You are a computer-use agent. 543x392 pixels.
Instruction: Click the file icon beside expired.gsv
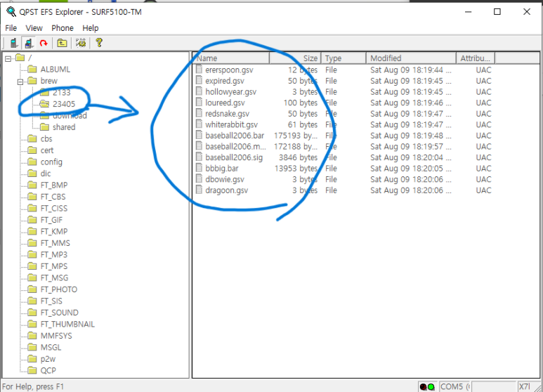pyautogui.click(x=199, y=80)
